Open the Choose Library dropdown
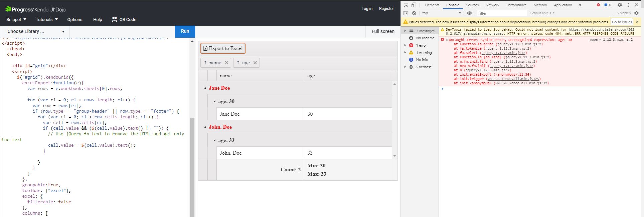Image resolution: width=644 pixels, height=217 pixels. click(35, 31)
